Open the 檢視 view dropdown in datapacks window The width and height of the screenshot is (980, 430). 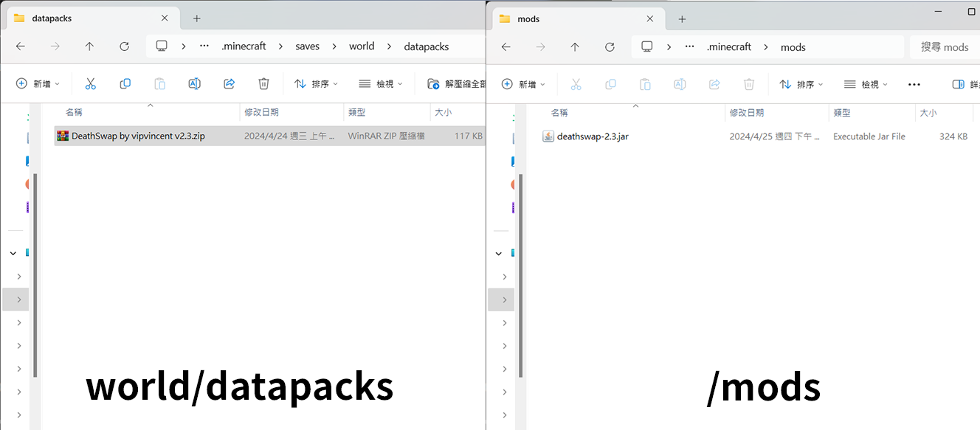tap(380, 83)
